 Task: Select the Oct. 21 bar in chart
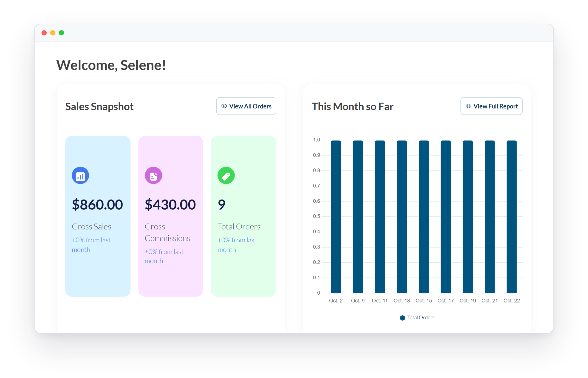[x=489, y=217]
